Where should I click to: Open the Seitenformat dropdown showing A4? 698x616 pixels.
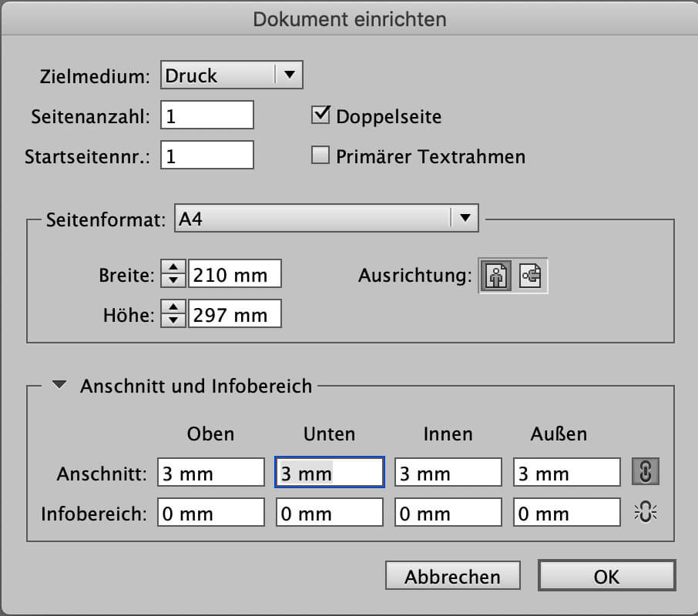(x=327, y=219)
